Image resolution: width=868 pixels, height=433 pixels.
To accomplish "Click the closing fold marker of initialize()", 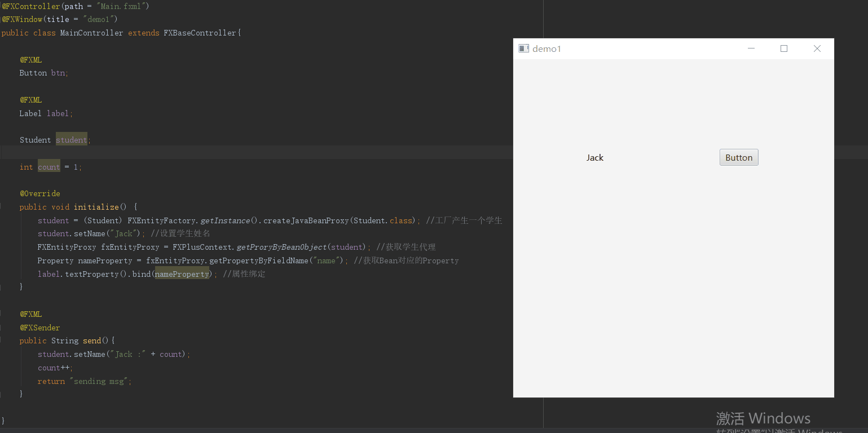I will (2, 287).
